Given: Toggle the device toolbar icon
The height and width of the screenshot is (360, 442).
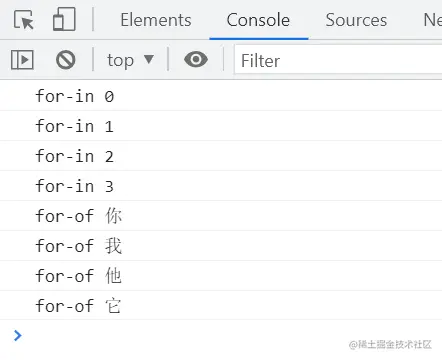Looking at the screenshot, I should pyautogui.click(x=64, y=20).
